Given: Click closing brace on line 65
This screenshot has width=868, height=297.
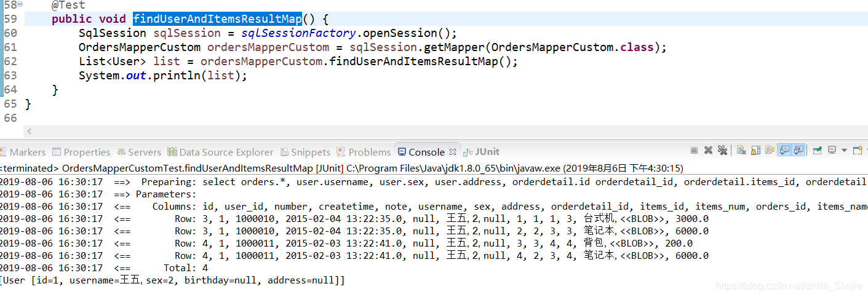Looking at the screenshot, I should [28, 104].
